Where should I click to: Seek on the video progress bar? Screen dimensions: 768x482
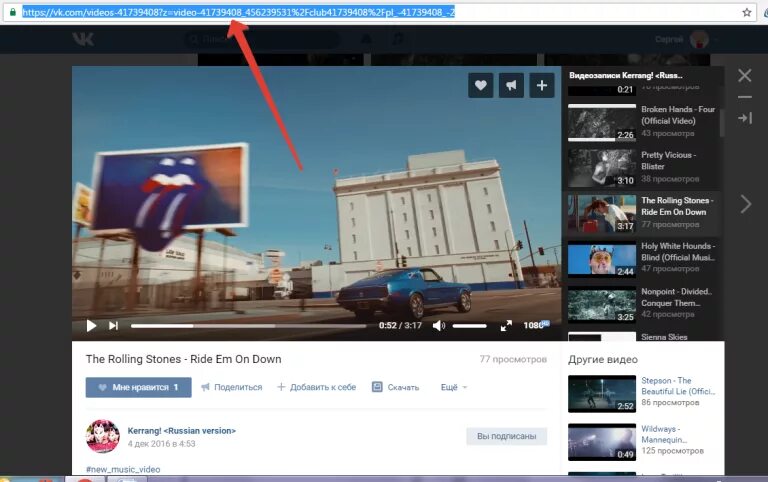(x=248, y=326)
